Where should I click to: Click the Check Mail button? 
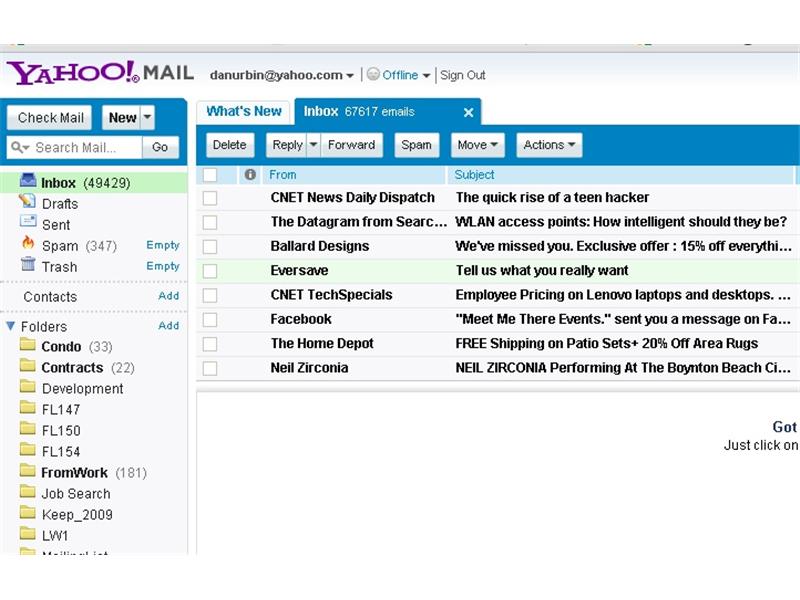(x=50, y=117)
